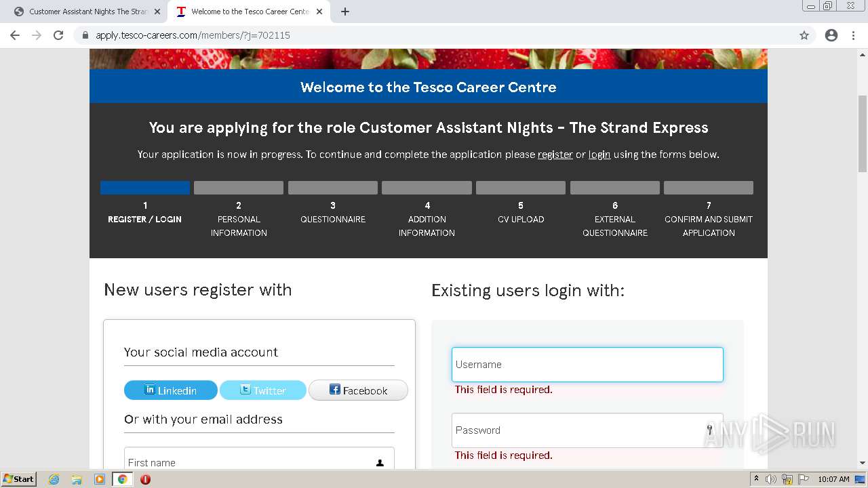
Task: Open the Chrome profile account icon
Action: 831,35
